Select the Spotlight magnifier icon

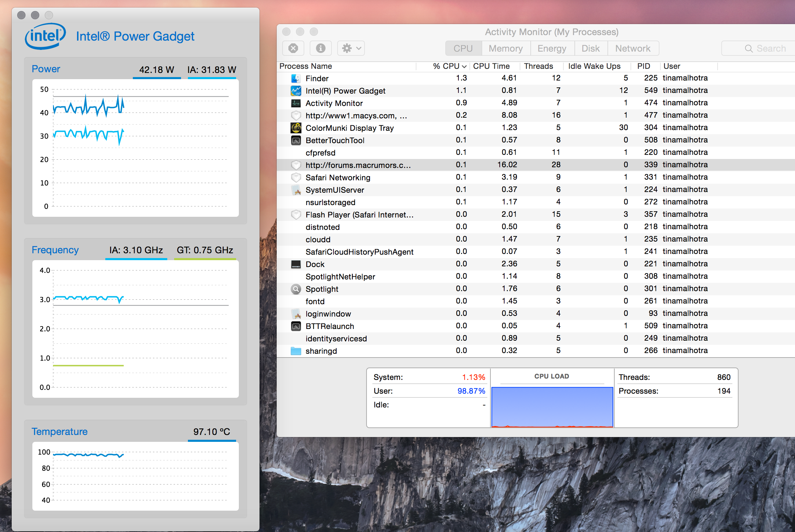click(x=296, y=289)
